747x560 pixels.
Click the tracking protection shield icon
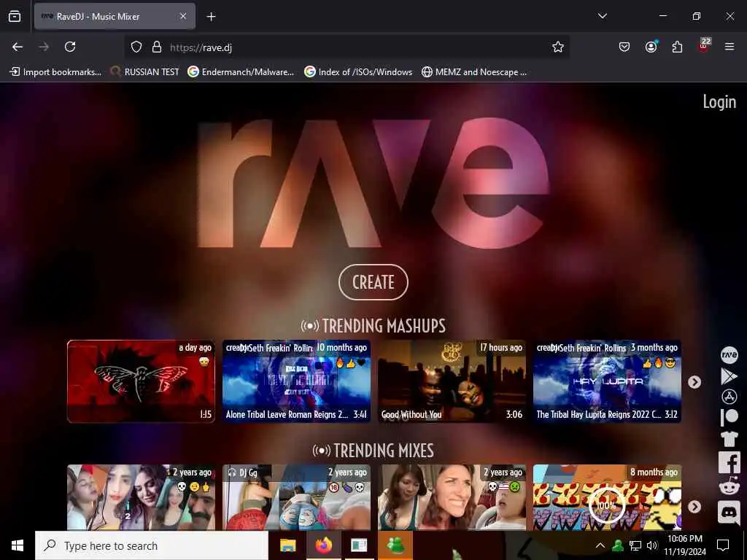(x=136, y=47)
